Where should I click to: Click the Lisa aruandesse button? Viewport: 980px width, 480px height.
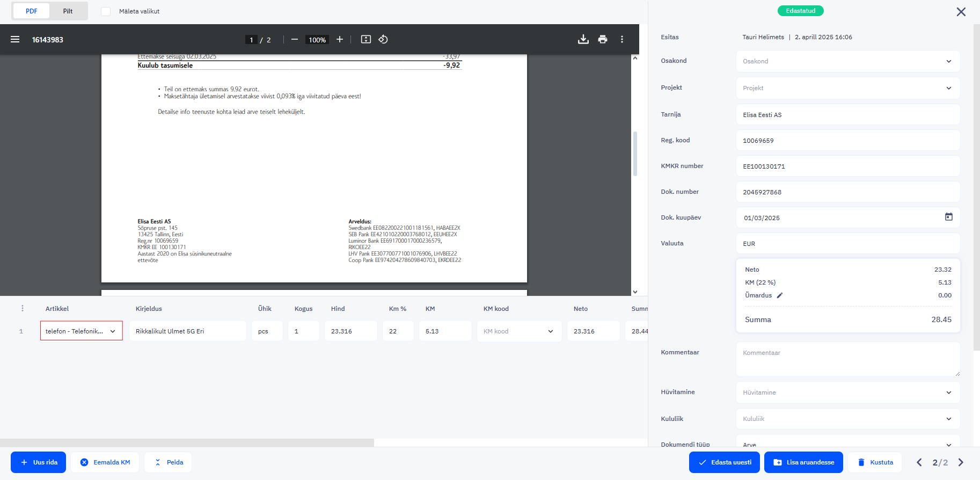[803, 462]
